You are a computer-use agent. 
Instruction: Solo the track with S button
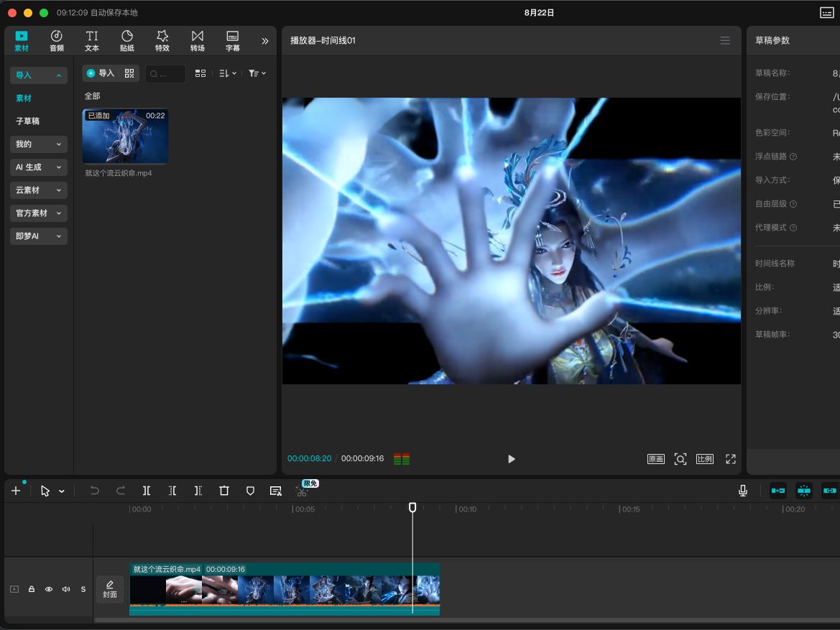83,589
